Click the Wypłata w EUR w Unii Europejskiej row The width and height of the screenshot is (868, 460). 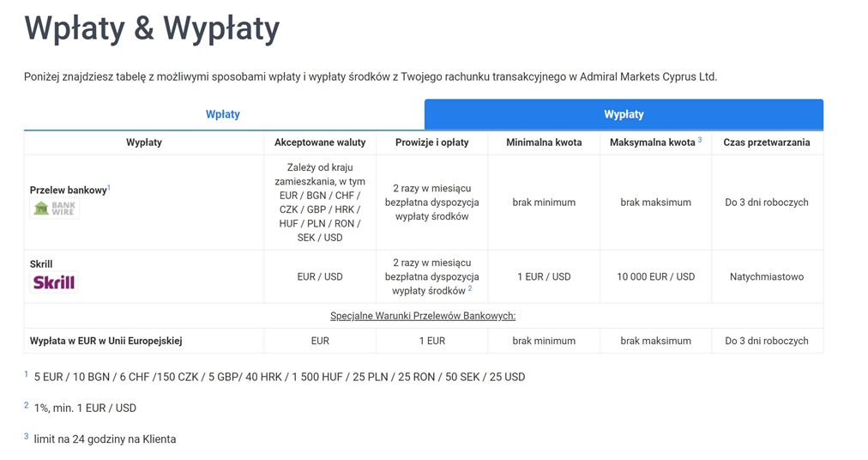point(106,341)
